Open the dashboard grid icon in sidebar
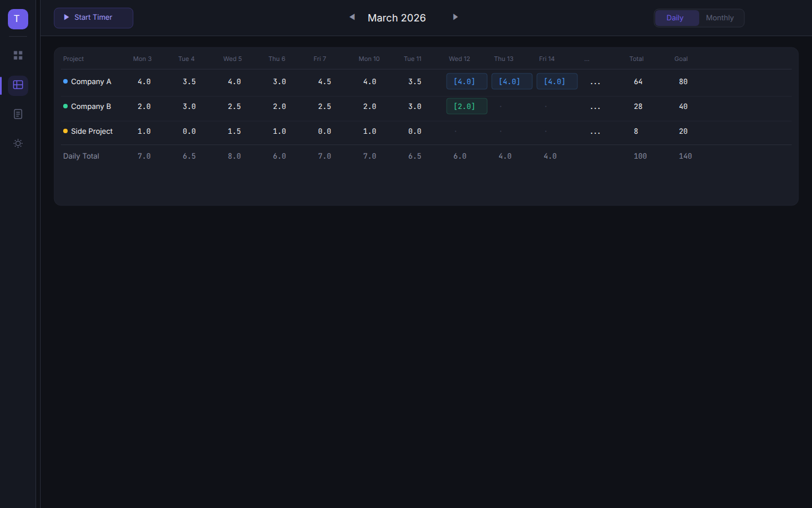Image resolution: width=812 pixels, height=508 pixels. coord(17,55)
